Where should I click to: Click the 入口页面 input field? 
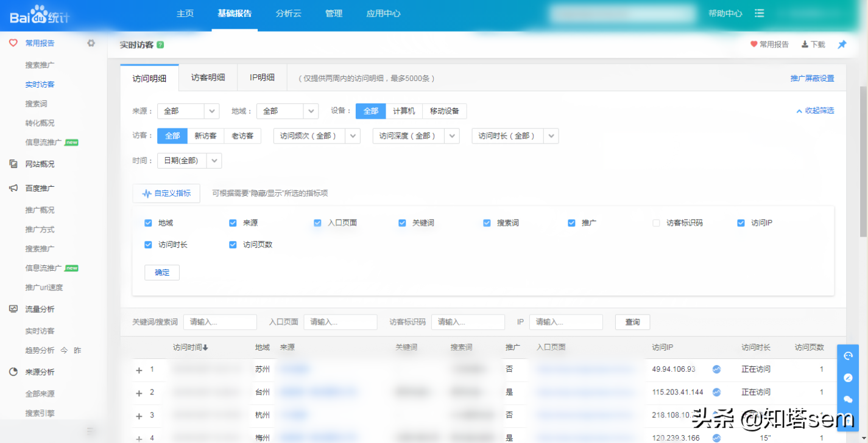tap(340, 322)
